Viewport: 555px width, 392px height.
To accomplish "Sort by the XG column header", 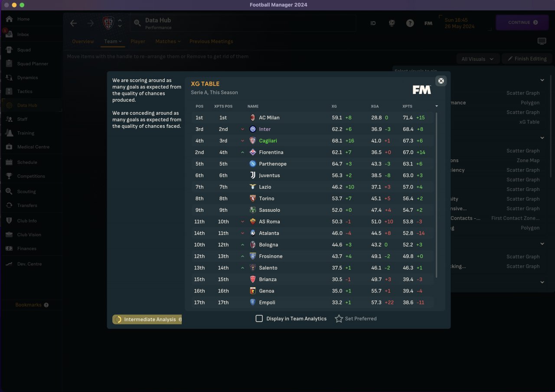I will click(x=334, y=106).
